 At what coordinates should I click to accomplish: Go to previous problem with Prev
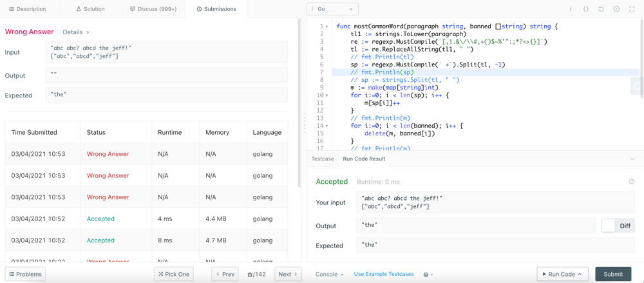click(x=225, y=275)
